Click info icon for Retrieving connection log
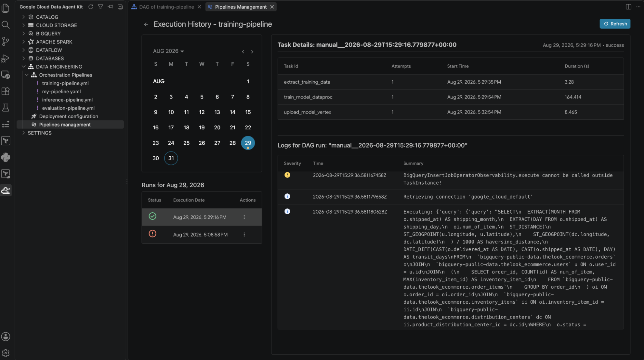644x360 pixels. [287, 196]
